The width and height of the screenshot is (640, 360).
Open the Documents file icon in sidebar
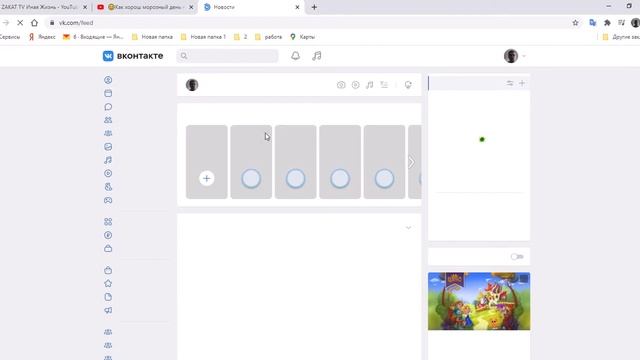[108, 297]
